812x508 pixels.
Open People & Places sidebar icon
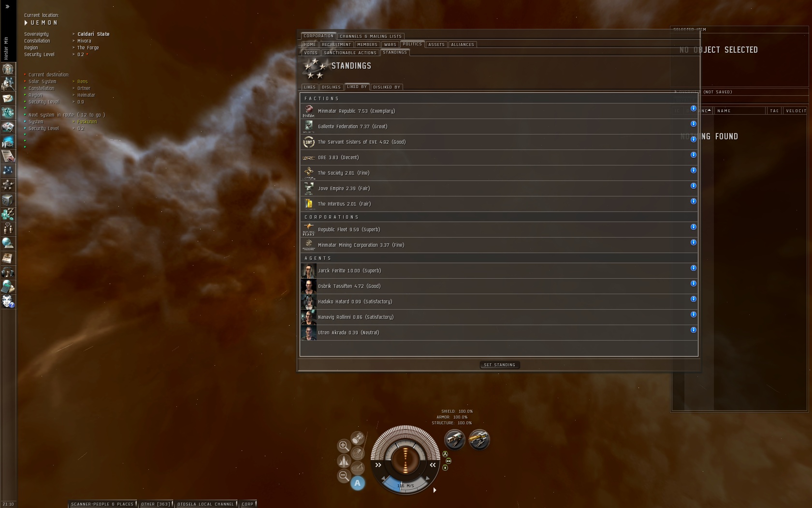point(8,84)
